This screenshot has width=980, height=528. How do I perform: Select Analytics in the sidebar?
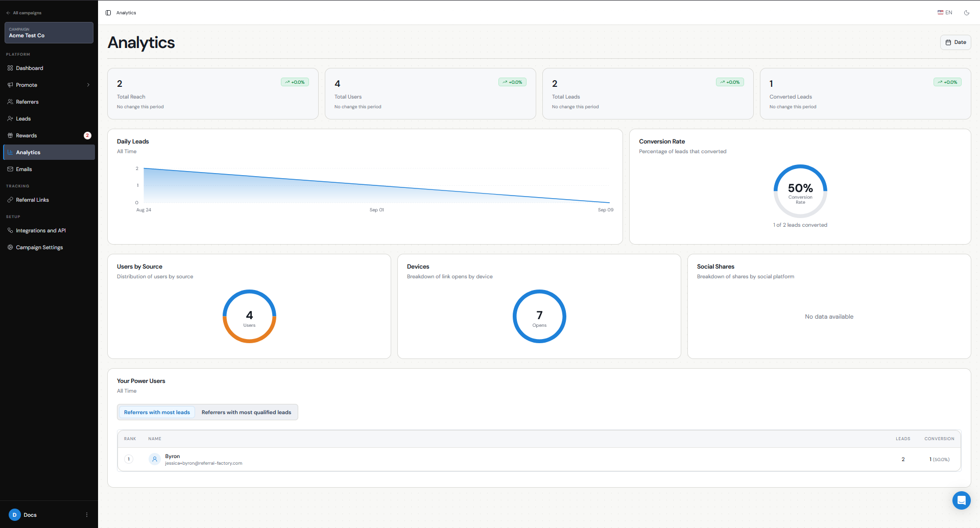pyautogui.click(x=49, y=152)
